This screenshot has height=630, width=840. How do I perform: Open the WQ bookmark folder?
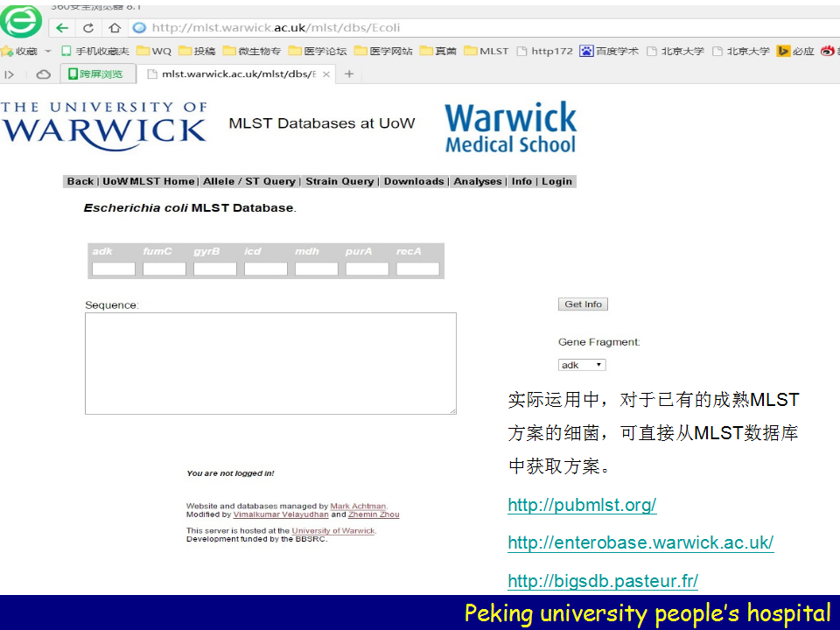pyautogui.click(x=154, y=52)
